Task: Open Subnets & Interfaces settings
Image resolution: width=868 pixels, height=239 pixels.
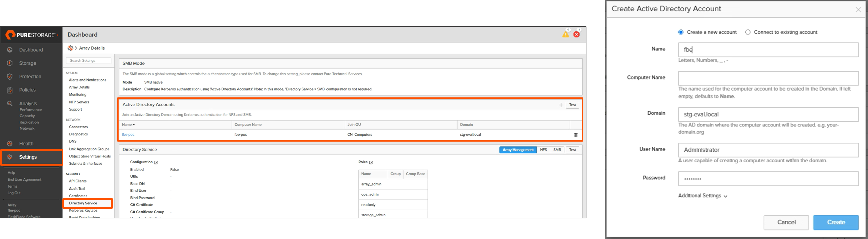Action: click(x=86, y=164)
